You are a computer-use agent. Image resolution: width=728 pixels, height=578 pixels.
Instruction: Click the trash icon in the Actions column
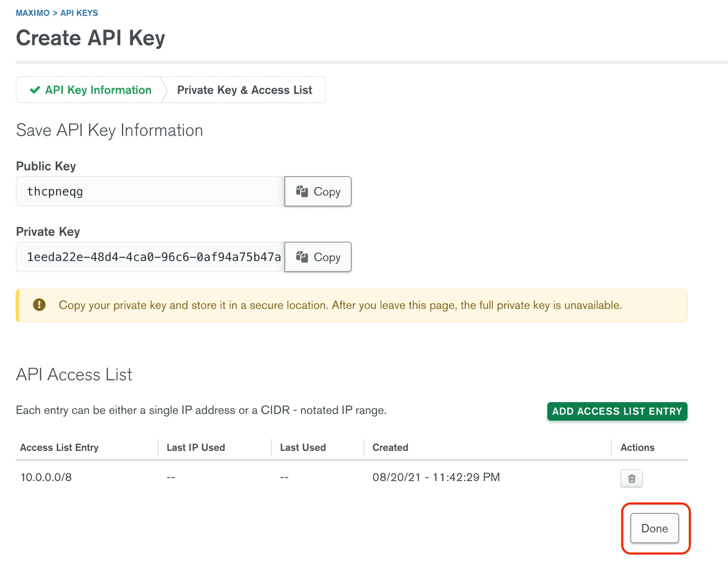point(631,478)
